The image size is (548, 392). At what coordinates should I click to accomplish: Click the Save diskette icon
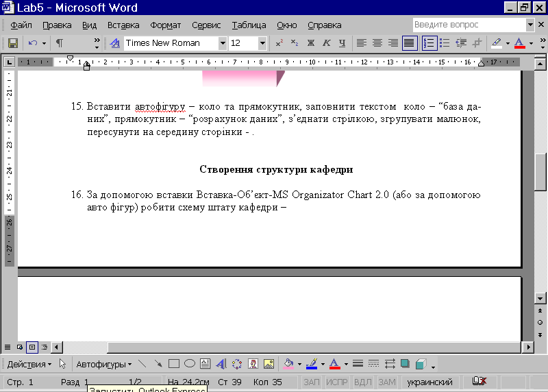coord(13,43)
